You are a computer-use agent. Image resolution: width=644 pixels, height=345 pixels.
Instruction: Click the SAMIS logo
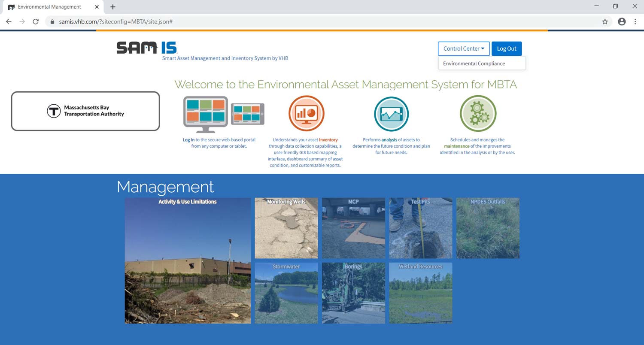coord(147,48)
